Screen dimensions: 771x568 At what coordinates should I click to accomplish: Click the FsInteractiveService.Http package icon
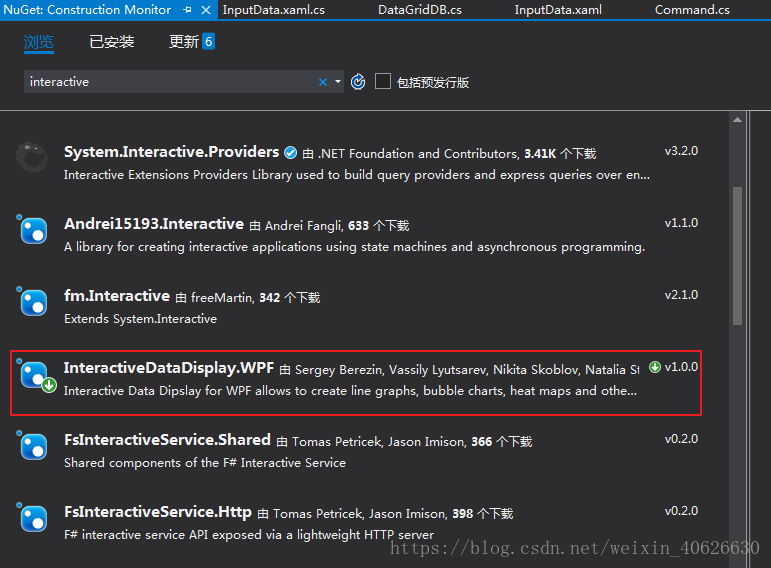pos(32,517)
